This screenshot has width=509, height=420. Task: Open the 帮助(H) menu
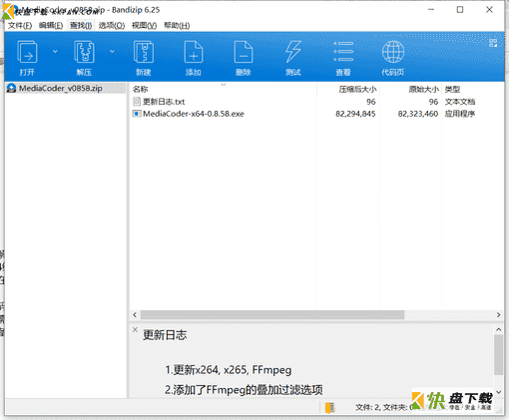[177, 25]
